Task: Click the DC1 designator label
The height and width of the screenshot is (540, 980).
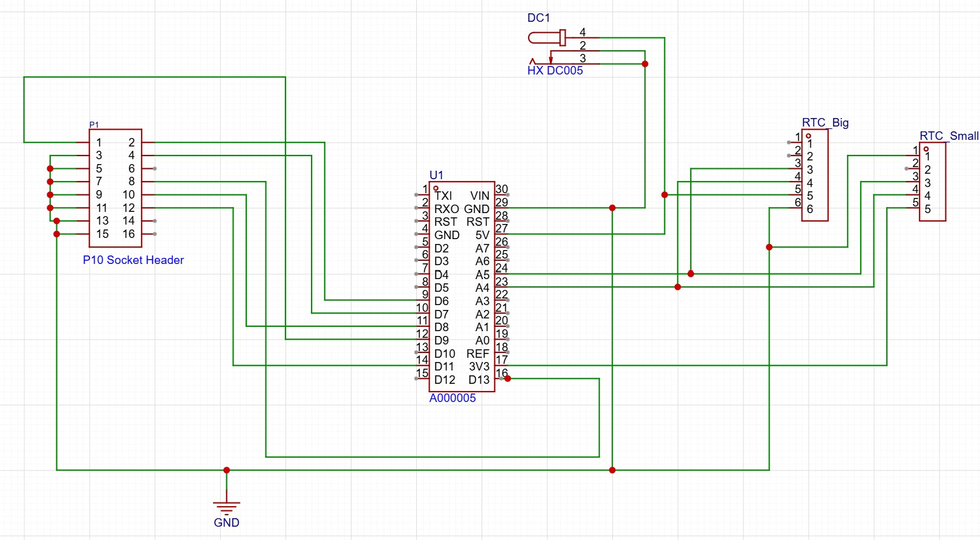Action: pyautogui.click(x=538, y=18)
